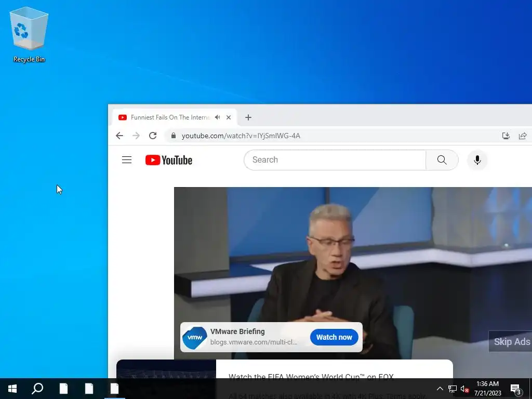Open a new browser tab

[248, 117]
